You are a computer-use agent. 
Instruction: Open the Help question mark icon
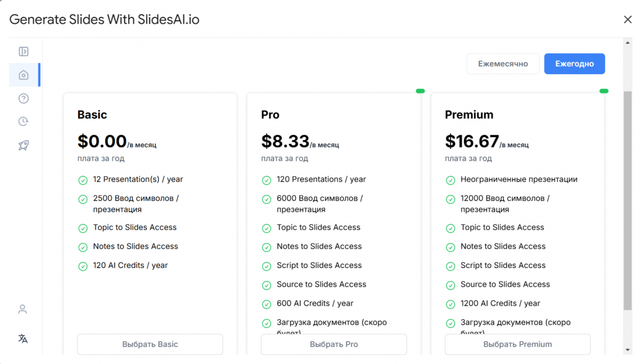24,99
